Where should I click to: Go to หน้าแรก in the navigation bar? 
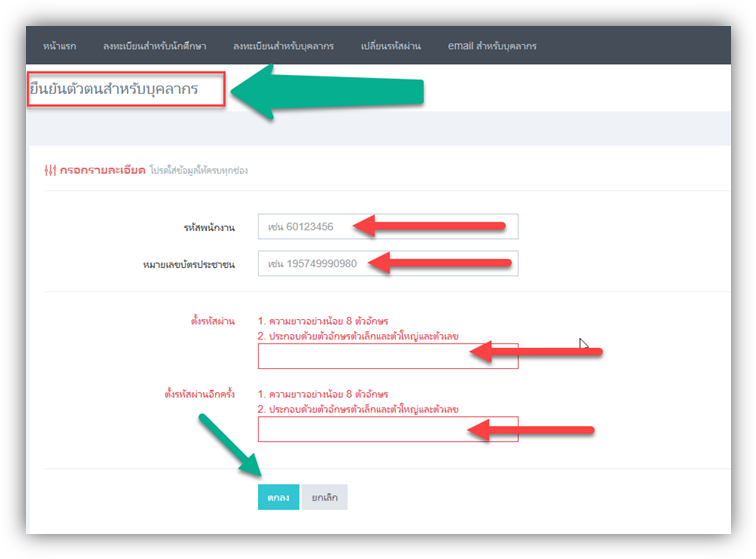(x=62, y=46)
